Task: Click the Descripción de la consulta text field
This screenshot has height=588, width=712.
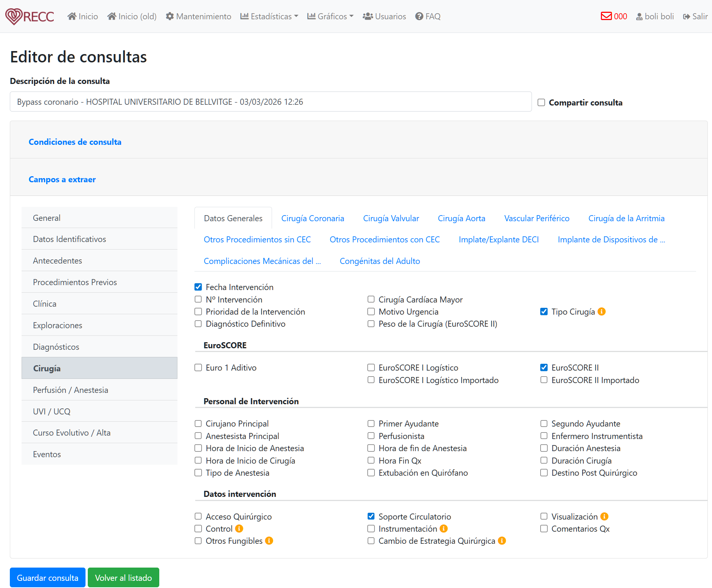Action: click(270, 102)
